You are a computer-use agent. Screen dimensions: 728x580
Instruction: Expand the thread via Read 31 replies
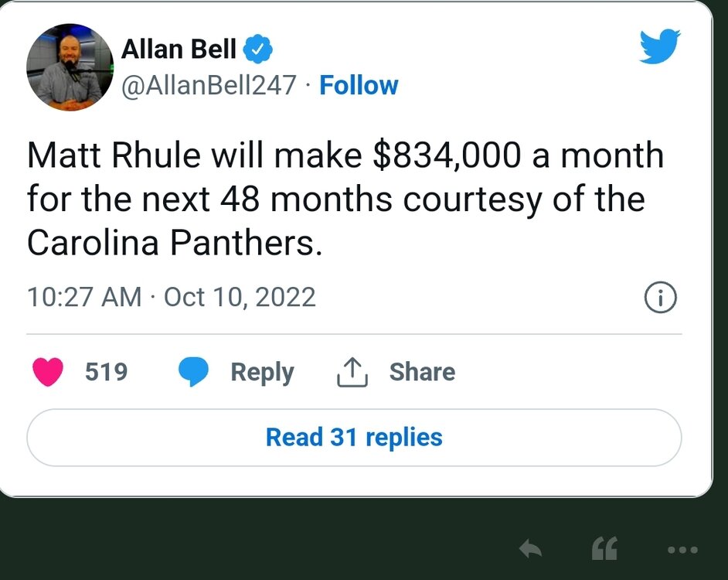[x=353, y=437]
